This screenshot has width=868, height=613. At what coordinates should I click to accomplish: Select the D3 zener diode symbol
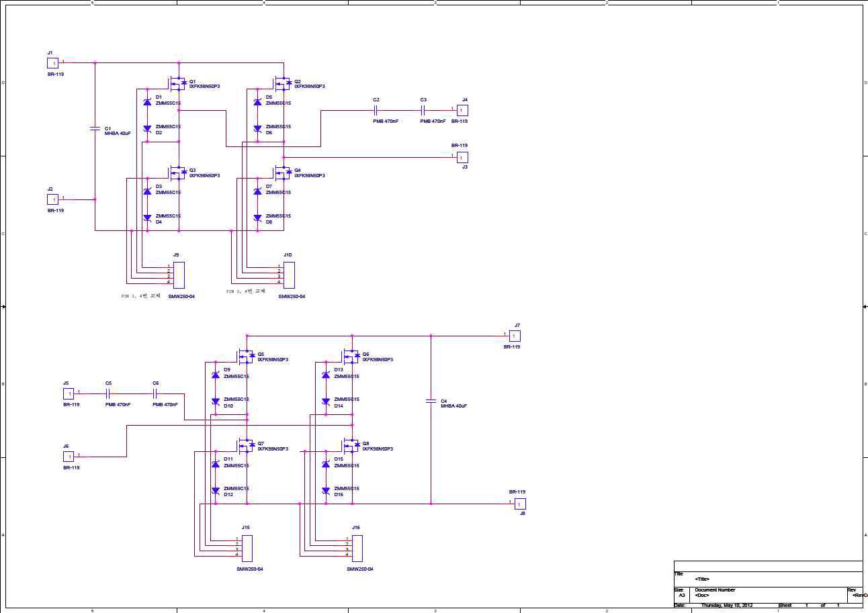pos(147,191)
